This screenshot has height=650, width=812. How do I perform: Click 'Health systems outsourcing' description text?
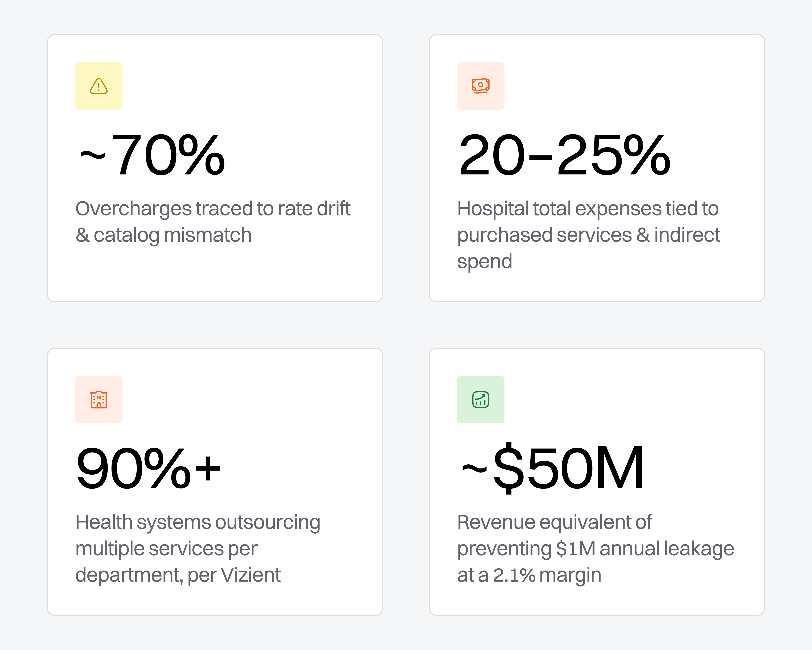pos(198,523)
